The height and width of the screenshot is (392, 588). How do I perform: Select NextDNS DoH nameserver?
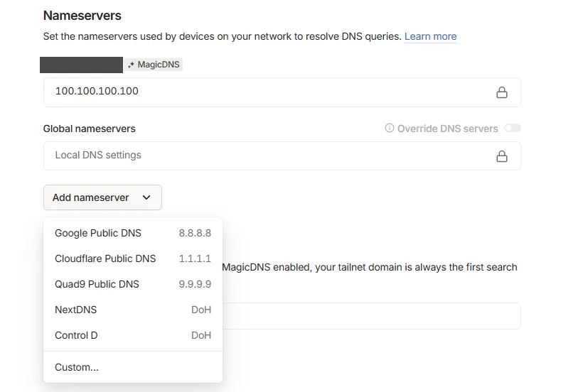[133, 310]
